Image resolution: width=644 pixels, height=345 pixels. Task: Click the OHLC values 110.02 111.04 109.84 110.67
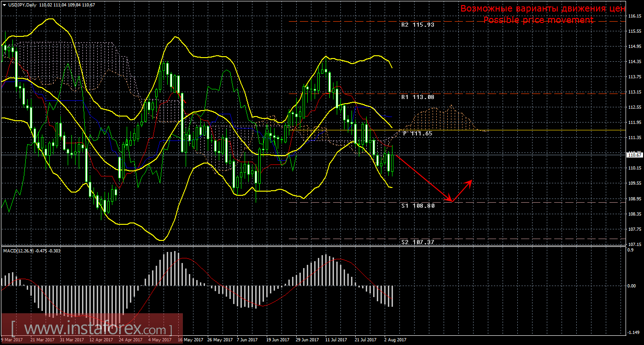coord(68,5)
